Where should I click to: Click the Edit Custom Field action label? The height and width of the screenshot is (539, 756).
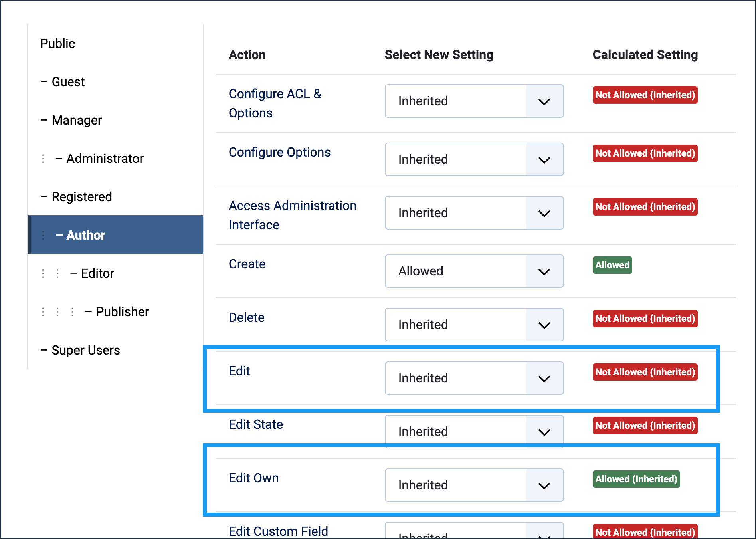278,531
